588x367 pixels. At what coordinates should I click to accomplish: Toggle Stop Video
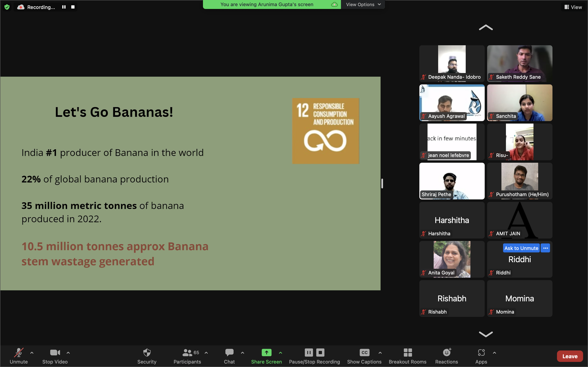coord(55,356)
